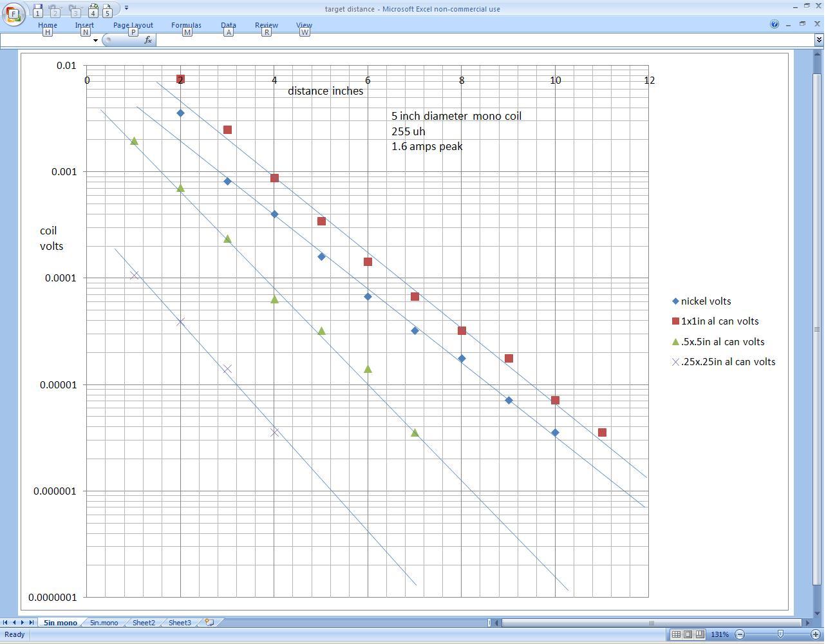Select the 'coil volts' axis title
Screen dimensions: 826x644
52,238
